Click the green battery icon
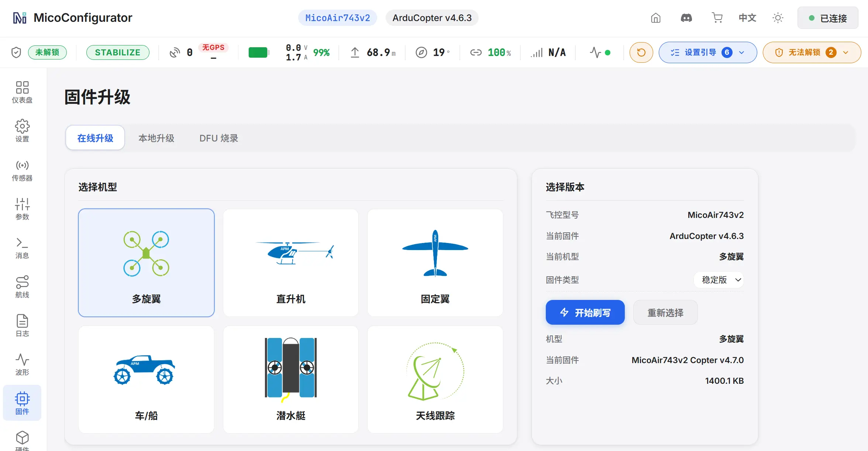This screenshot has width=868, height=451. coord(258,52)
